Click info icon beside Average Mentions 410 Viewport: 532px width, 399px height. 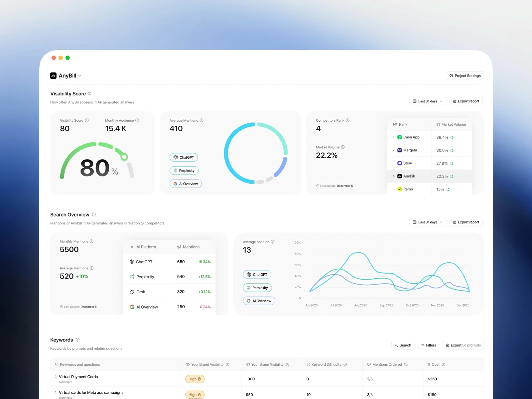[x=201, y=120]
